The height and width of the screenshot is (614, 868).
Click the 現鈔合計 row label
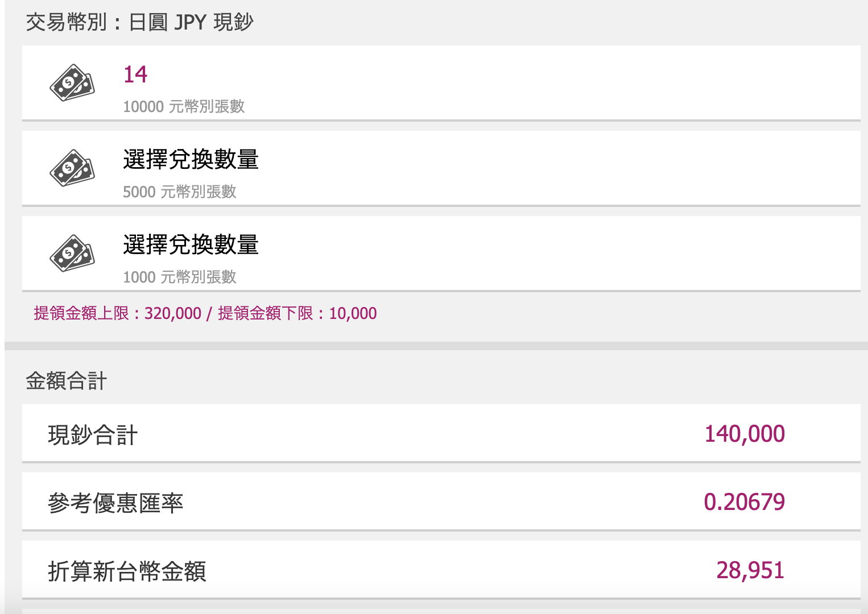coord(93,435)
